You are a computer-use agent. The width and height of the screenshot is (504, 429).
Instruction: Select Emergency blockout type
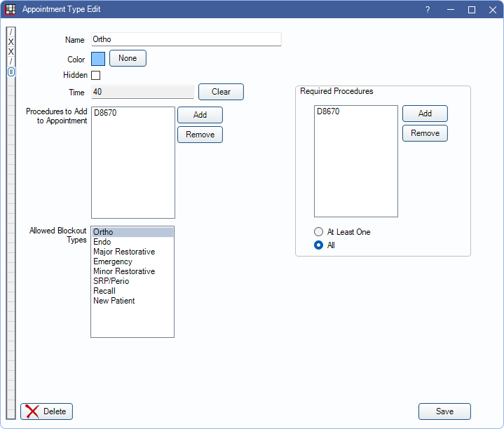coord(113,261)
